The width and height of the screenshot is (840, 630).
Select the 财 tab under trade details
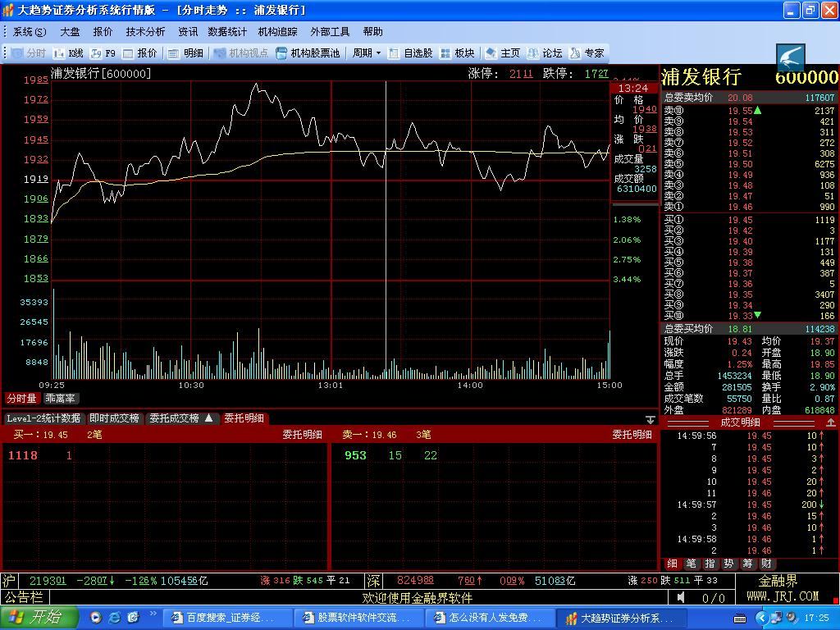tap(766, 564)
